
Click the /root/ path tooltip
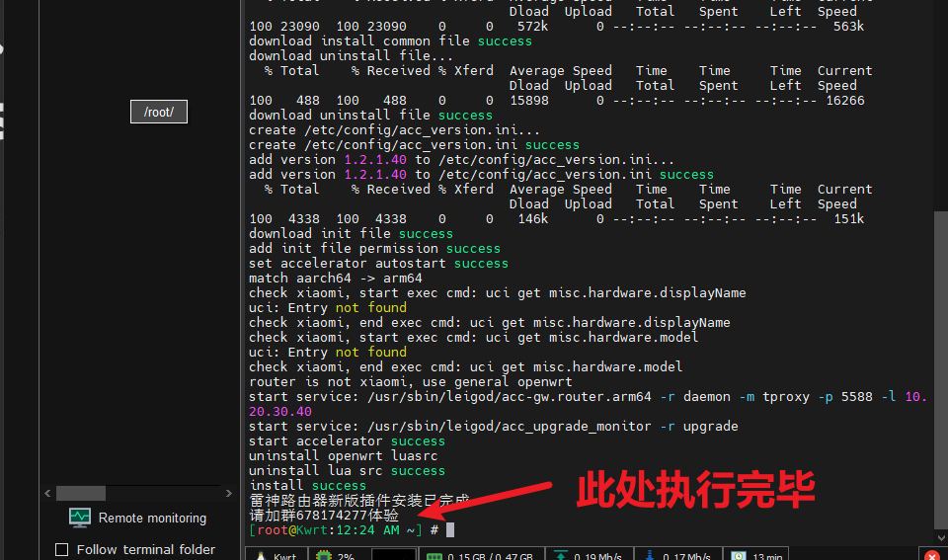[159, 112]
